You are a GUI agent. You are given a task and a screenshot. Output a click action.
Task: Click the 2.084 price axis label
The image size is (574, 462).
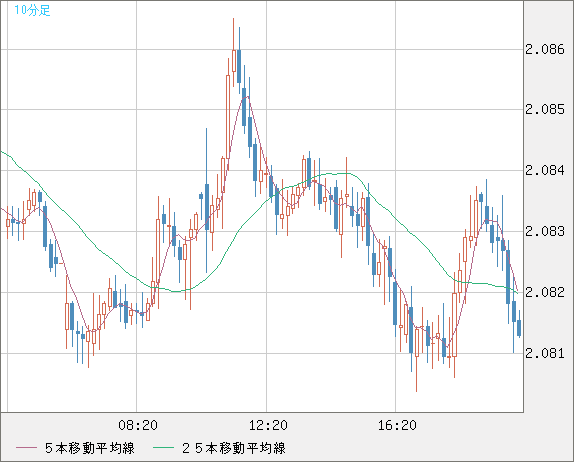[545, 170]
